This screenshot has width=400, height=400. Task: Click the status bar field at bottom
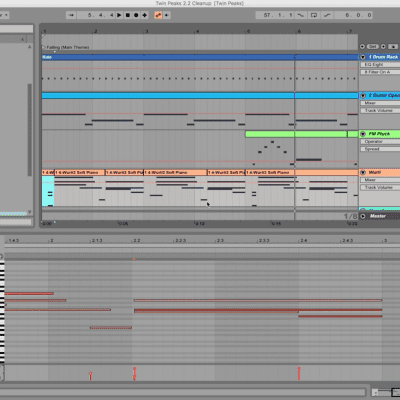pyautogui.click(x=183, y=392)
